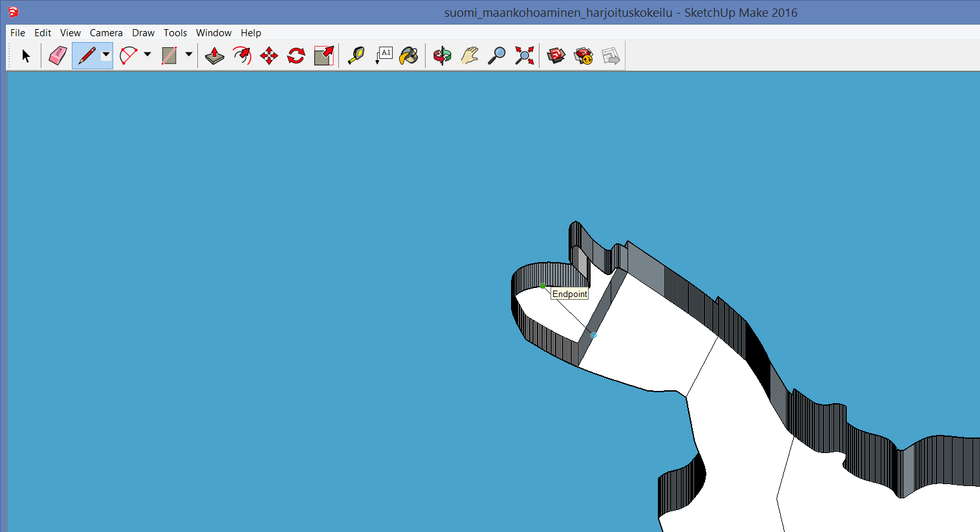
Task: Select the Rotate tool
Action: tap(296, 56)
